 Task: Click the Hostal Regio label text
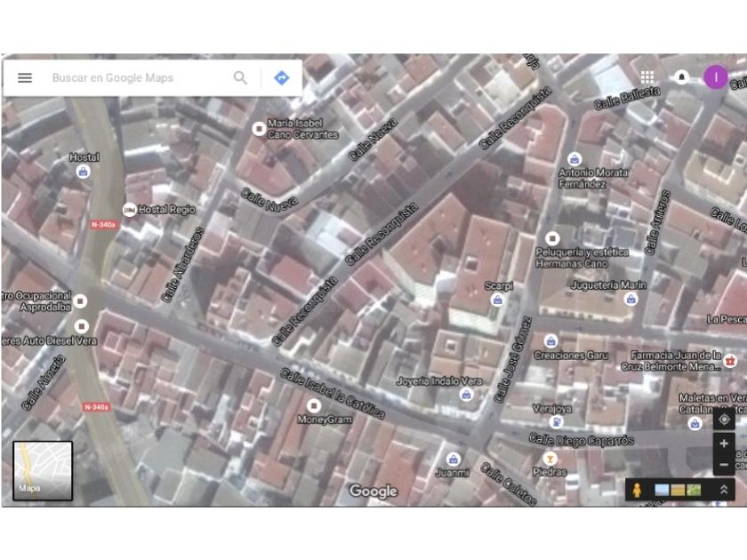[x=167, y=210]
